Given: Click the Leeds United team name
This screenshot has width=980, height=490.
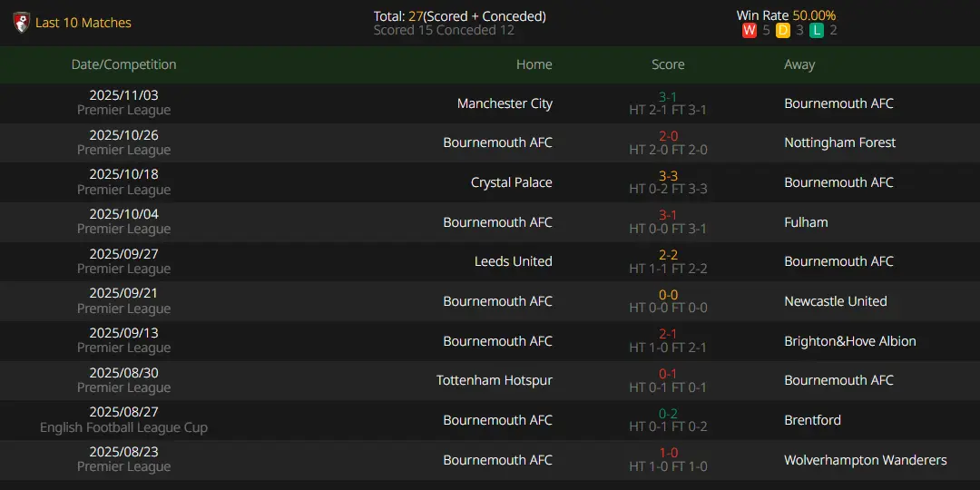Looking at the screenshot, I should (513, 261).
